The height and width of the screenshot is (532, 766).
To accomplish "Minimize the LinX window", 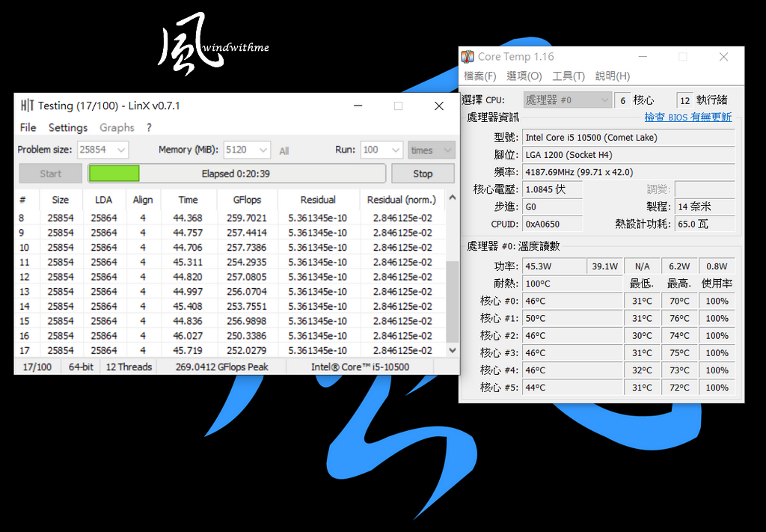I will pyautogui.click(x=358, y=106).
